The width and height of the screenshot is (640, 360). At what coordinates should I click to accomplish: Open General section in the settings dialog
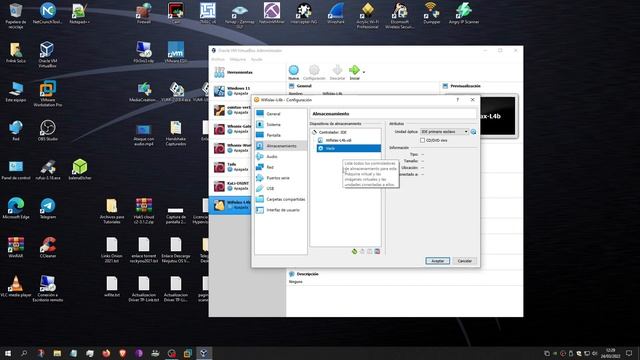281,114
